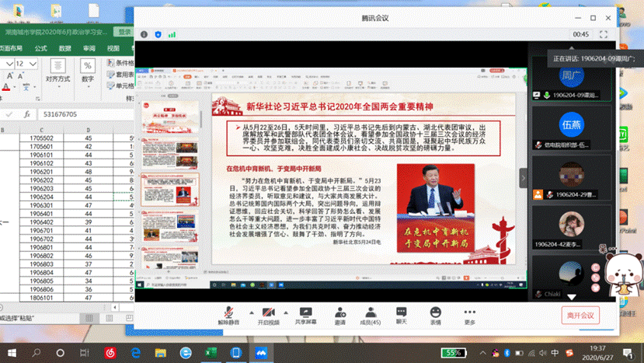This screenshot has height=363, width=644.
Task: Click the 登录 login button in Excel
Action: [124, 32]
